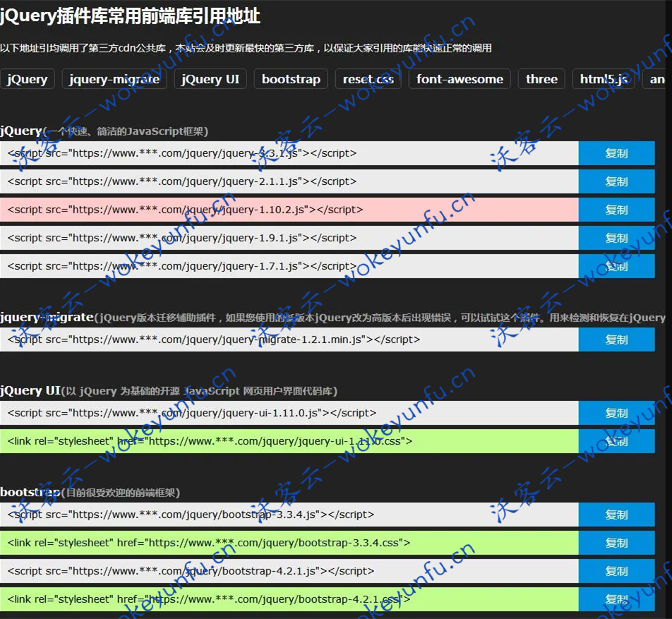Screen dimensions: 672x619
Task: Jump to the three tab
Action: (x=541, y=79)
